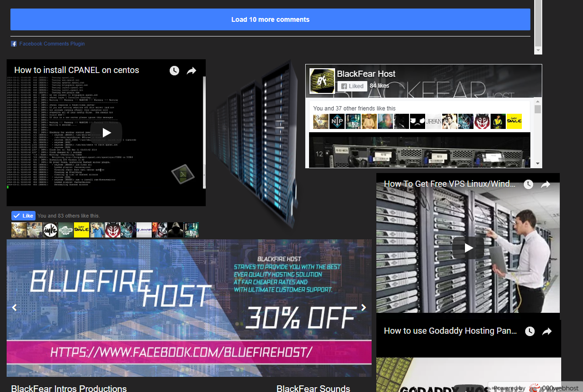583x392 pixels.
Task: Go to previous slide in BlueFire Host carousel
Action: 14,308
